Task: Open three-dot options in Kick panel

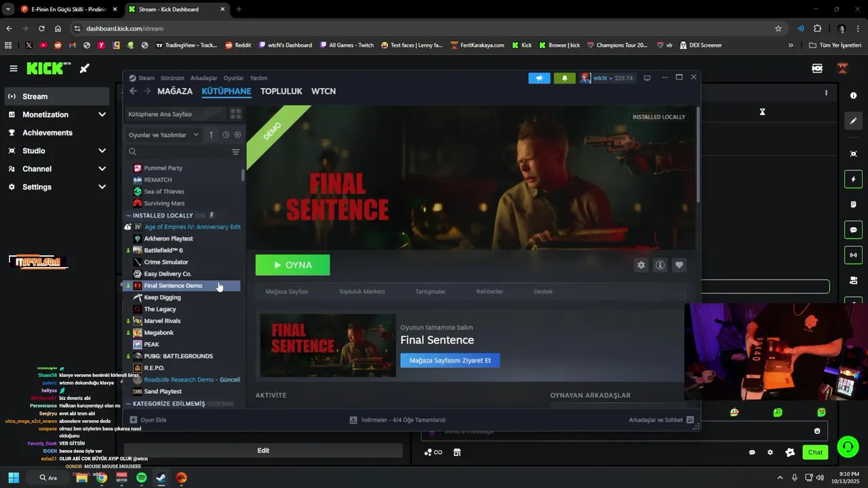Action: pos(826,93)
